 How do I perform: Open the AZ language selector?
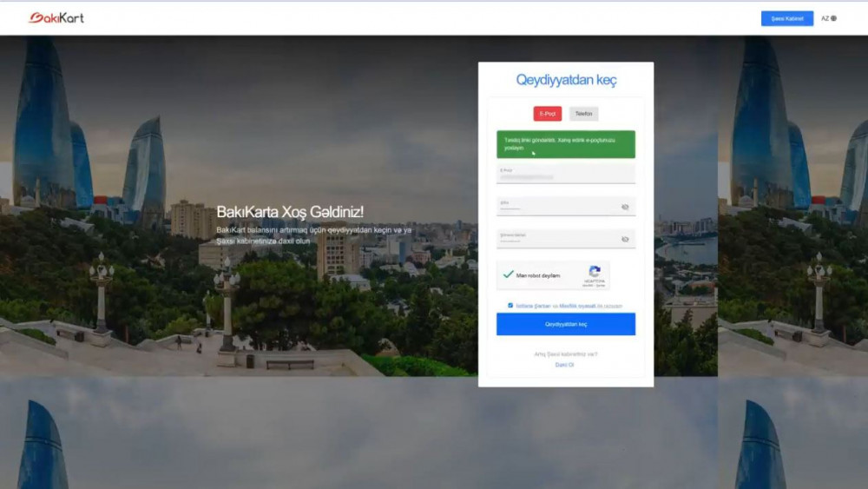828,18
